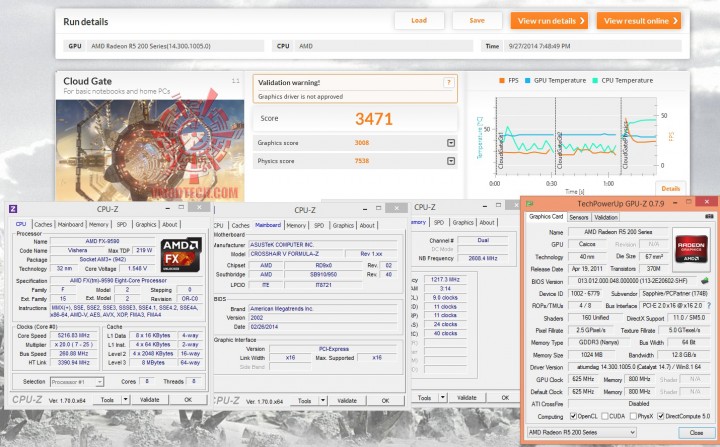
Task: Click View run details button
Action: (x=549, y=21)
